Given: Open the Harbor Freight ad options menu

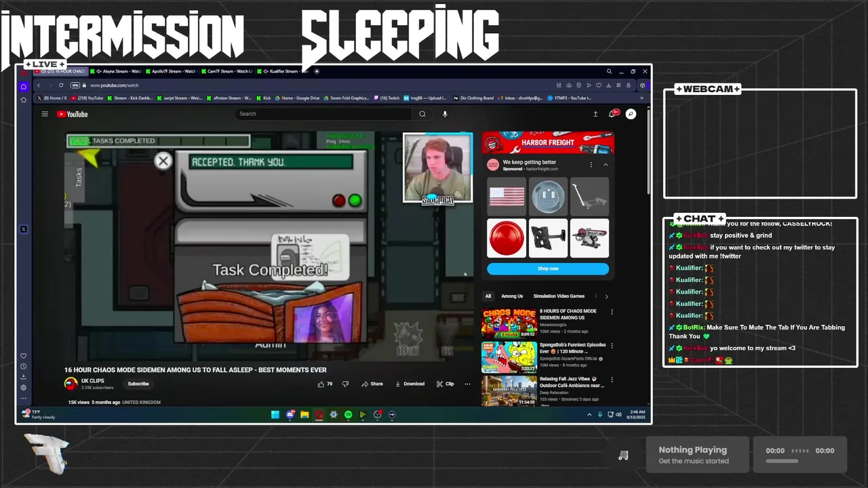Looking at the screenshot, I should coord(591,165).
